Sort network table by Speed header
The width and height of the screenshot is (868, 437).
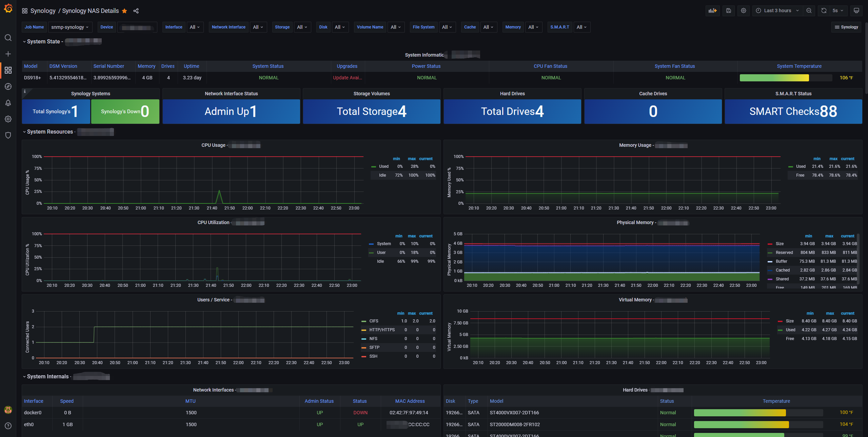click(x=67, y=401)
